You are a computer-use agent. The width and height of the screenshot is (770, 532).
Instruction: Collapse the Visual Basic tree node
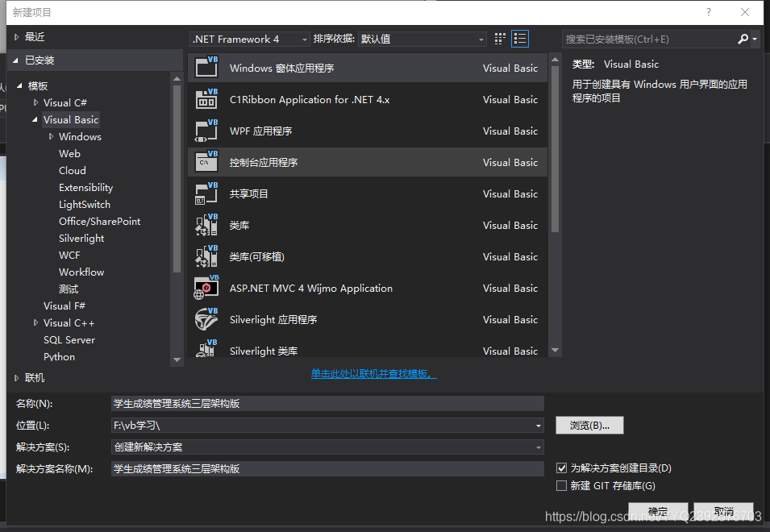[x=35, y=120]
